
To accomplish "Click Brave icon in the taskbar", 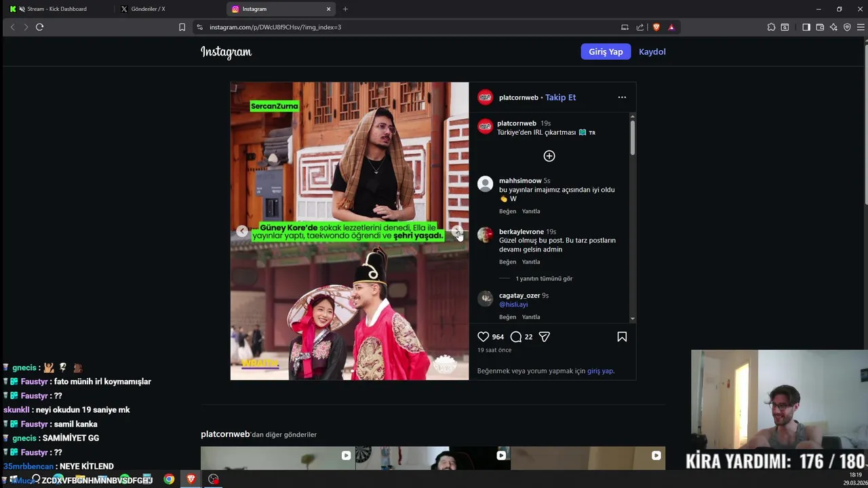I will [x=191, y=479].
